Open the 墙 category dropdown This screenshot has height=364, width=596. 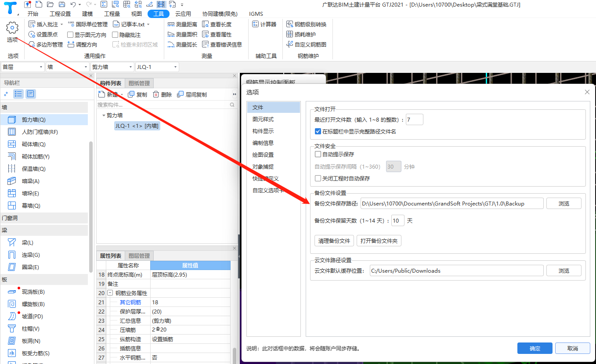coord(67,67)
